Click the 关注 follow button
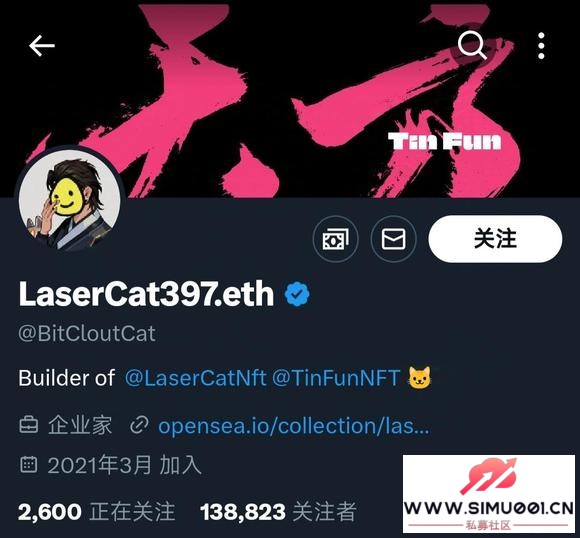The width and height of the screenshot is (580, 538). [495, 239]
